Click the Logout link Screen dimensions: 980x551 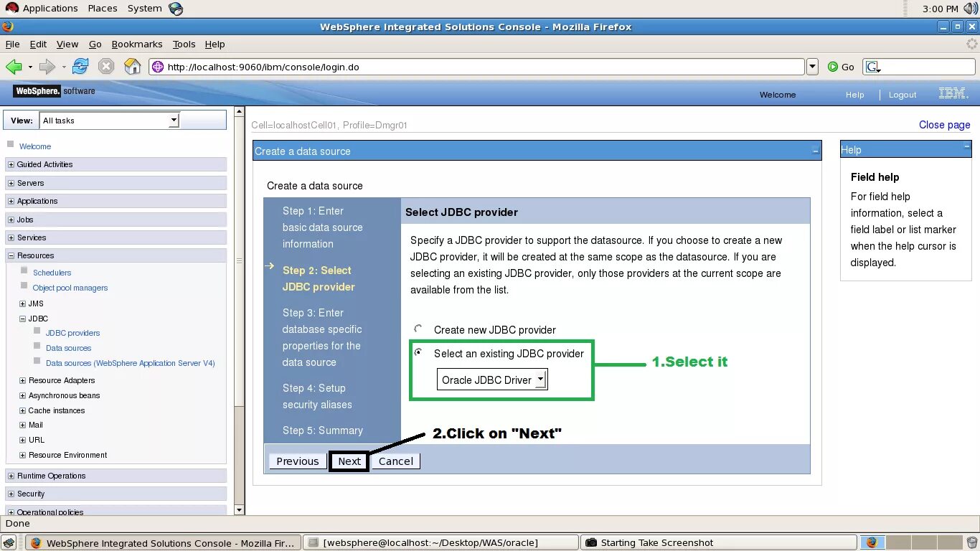(903, 95)
